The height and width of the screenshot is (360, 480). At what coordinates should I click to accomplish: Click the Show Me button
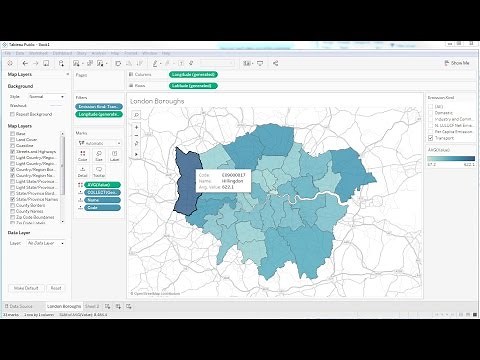coord(457,63)
